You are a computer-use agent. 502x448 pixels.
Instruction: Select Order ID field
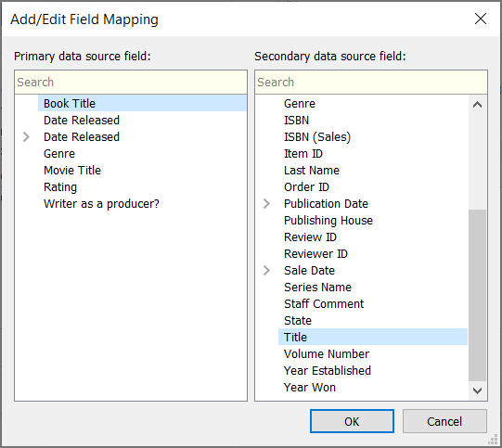[307, 186]
